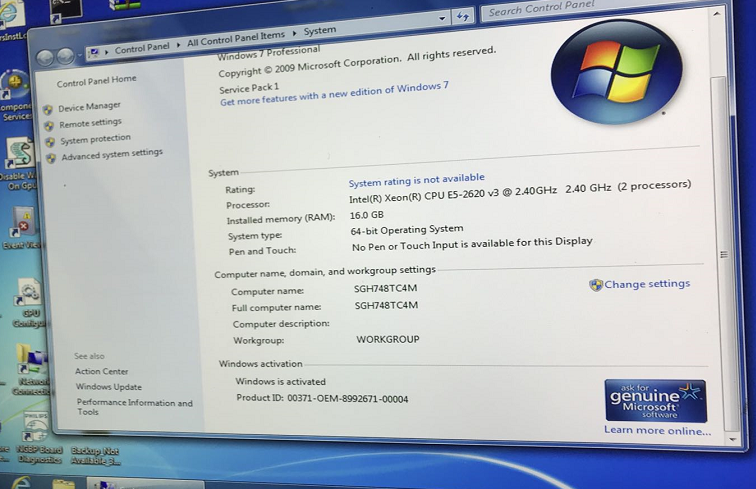This screenshot has height=489, width=756.
Task: Open the Learn more online link
Action: click(x=657, y=431)
